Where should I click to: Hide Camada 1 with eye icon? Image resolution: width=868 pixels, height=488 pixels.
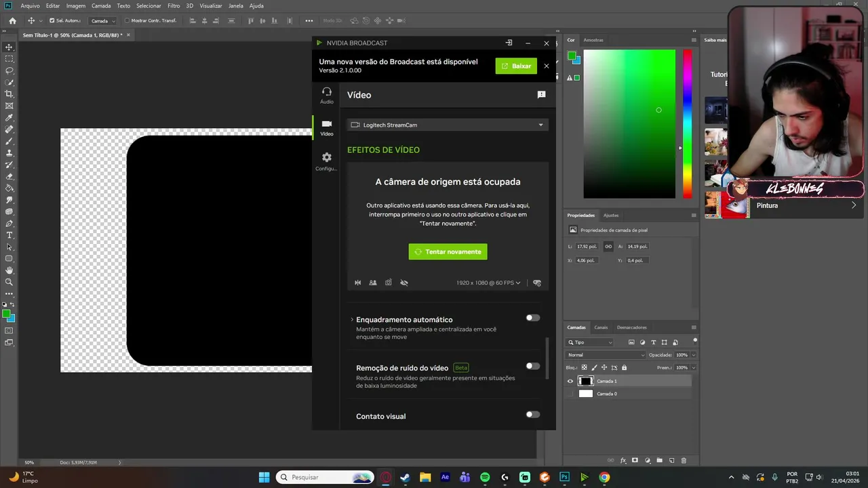click(x=570, y=381)
